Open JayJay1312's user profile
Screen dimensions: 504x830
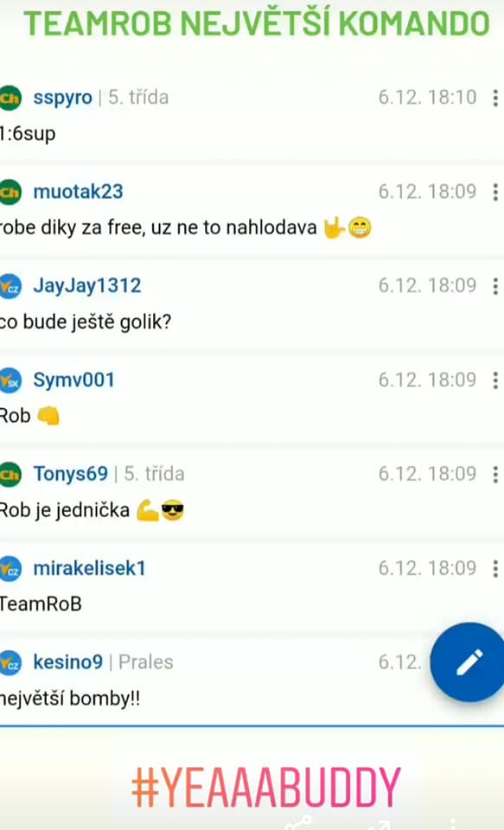87,286
